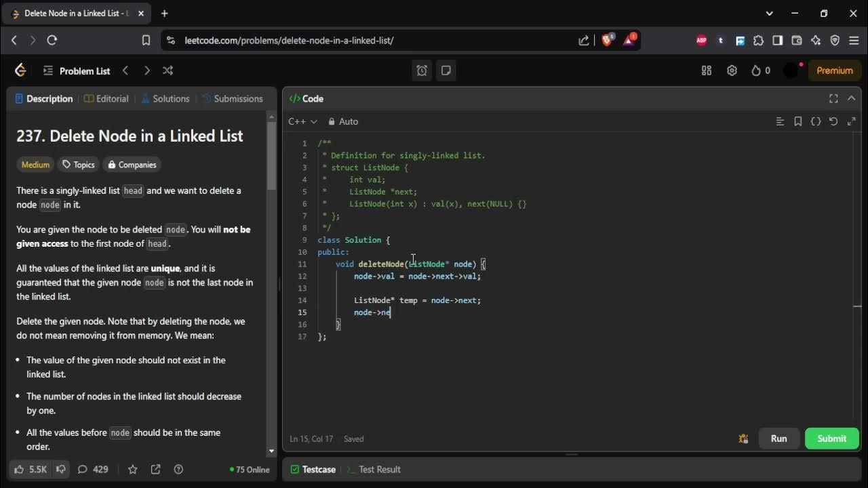Collapse the Code panel chevron

tap(852, 98)
